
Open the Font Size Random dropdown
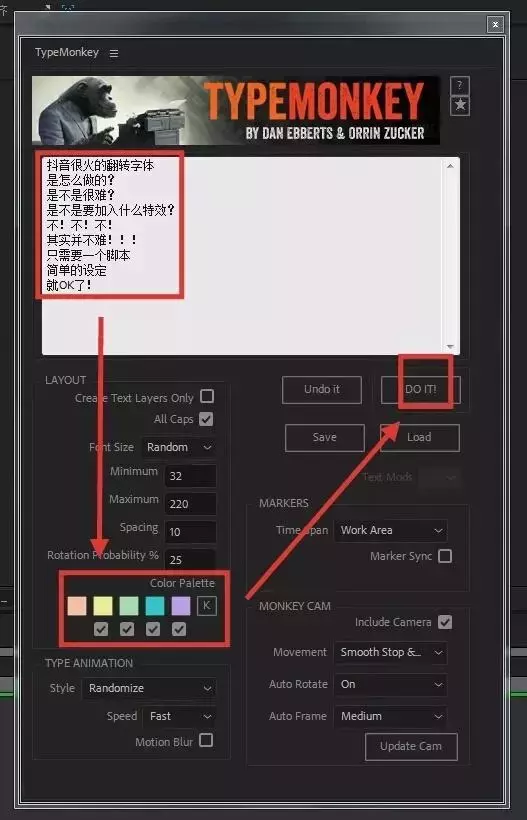[x=179, y=448]
